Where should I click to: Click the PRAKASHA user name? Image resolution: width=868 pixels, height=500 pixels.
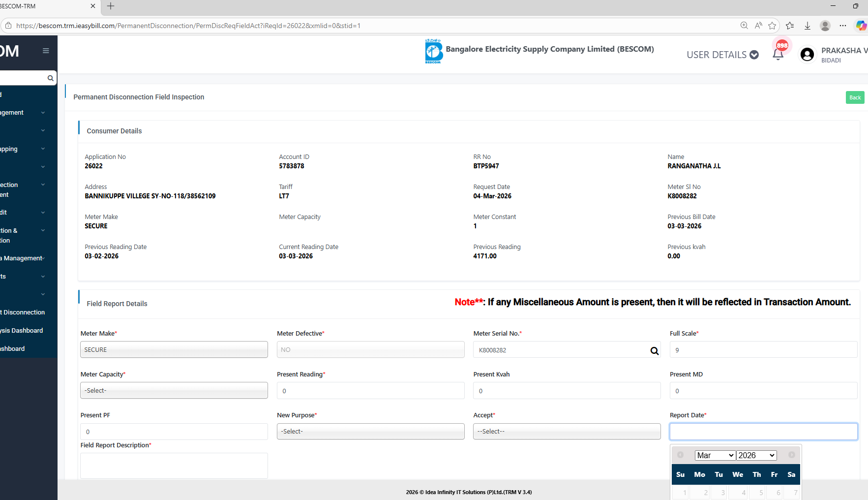click(x=844, y=51)
